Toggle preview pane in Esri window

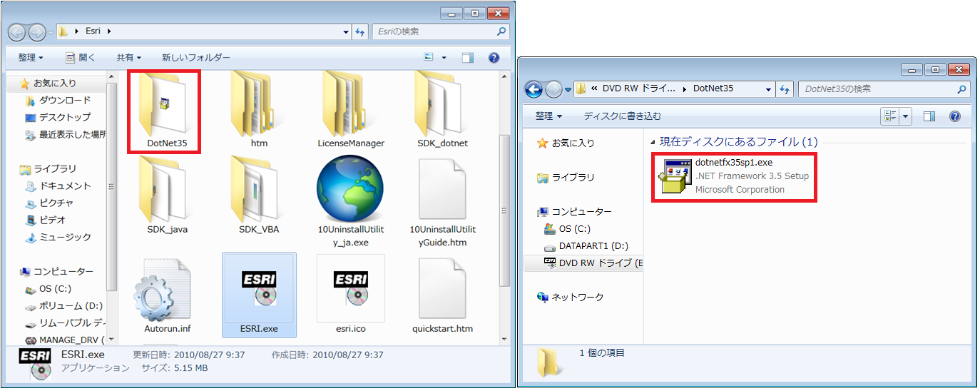(468, 58)
